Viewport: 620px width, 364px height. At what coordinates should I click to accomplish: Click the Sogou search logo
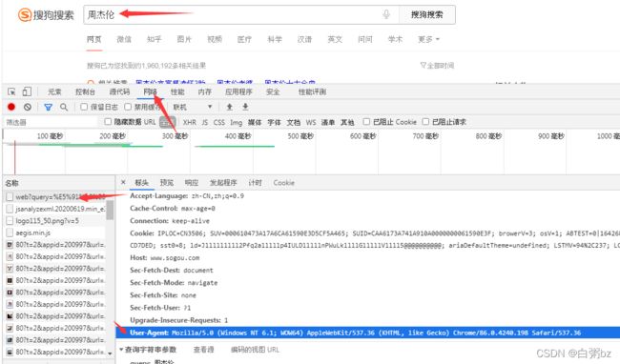46,15
